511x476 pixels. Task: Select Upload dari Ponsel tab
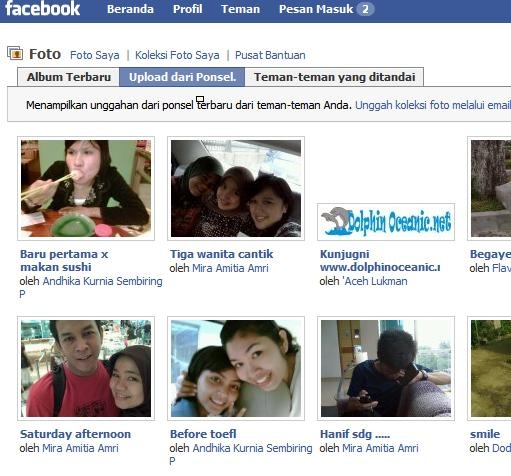click(182, 77)
